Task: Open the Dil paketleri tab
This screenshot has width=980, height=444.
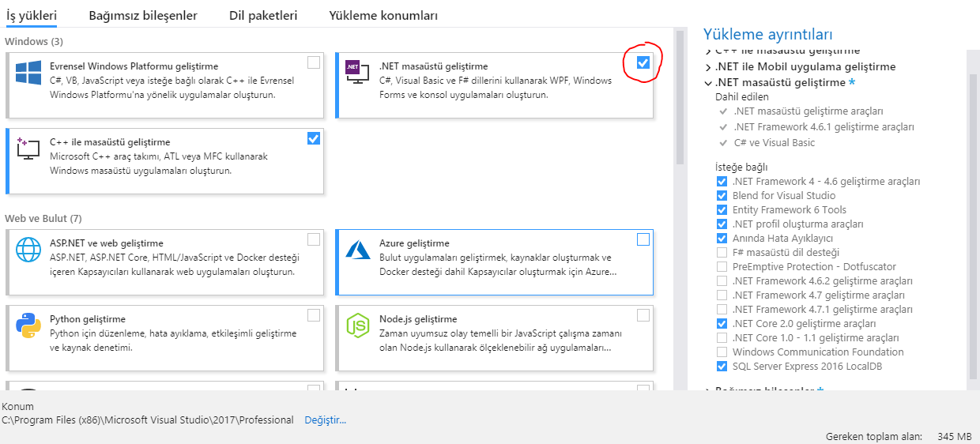Action: tap(263, 16)
